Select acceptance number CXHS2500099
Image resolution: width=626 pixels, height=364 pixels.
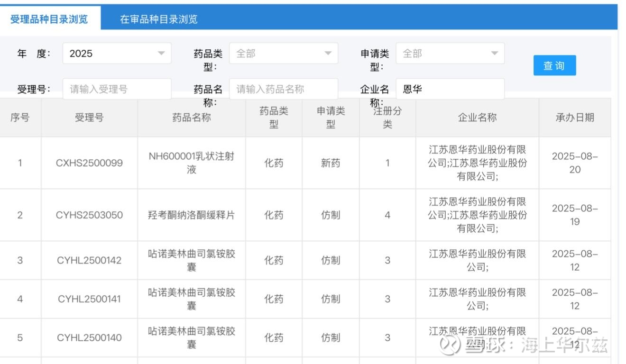(x=89, y=163)
